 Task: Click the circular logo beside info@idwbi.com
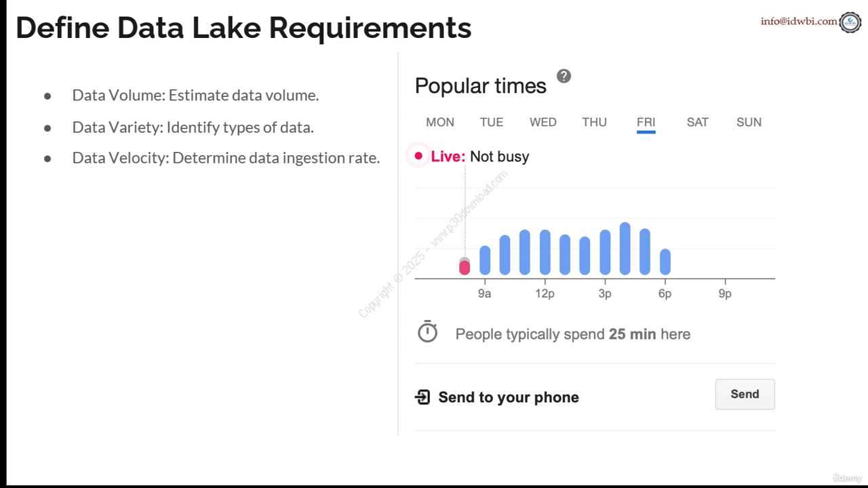850,22
